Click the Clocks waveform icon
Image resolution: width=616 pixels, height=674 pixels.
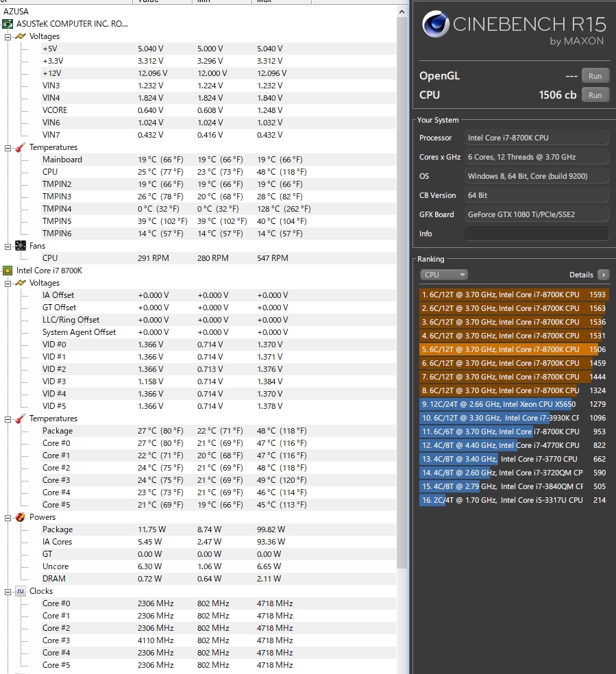[20, 592]
